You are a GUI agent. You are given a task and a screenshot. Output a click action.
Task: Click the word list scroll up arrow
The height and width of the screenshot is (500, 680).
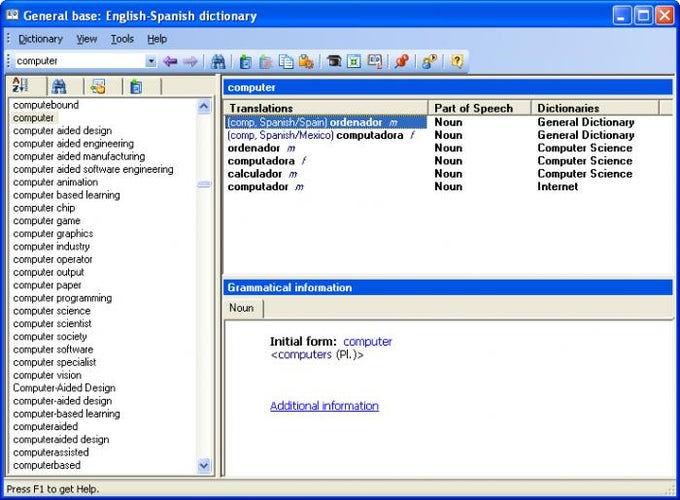tap(204, 106)
